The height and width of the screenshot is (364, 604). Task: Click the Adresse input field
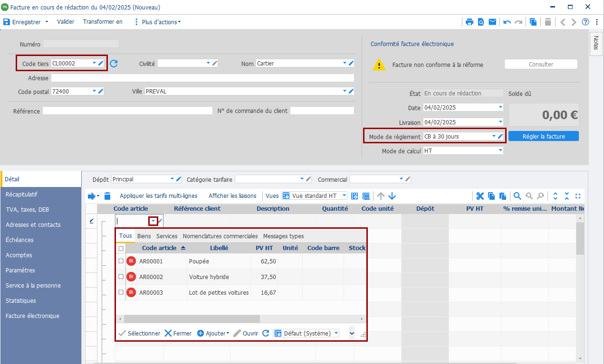pyautogui.click(x=203, y=78)
